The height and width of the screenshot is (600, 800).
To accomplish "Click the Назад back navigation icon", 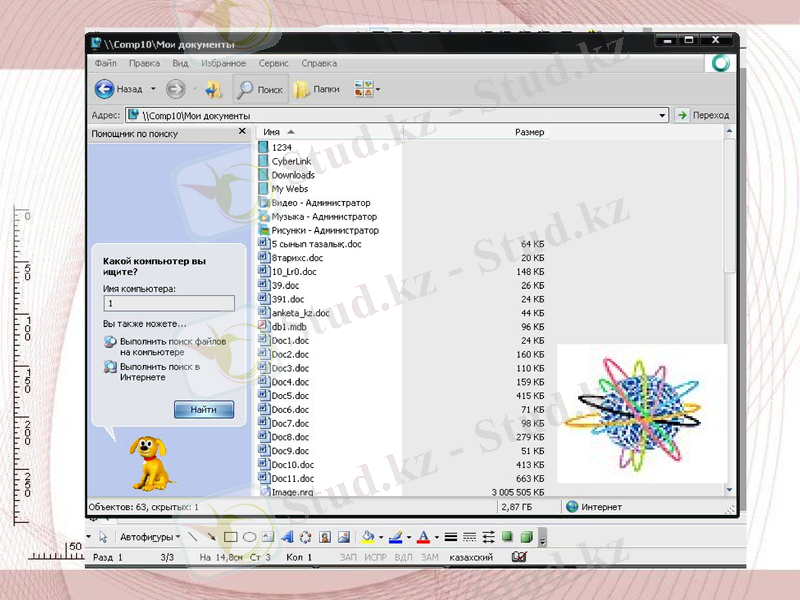I will click(103, 88).
